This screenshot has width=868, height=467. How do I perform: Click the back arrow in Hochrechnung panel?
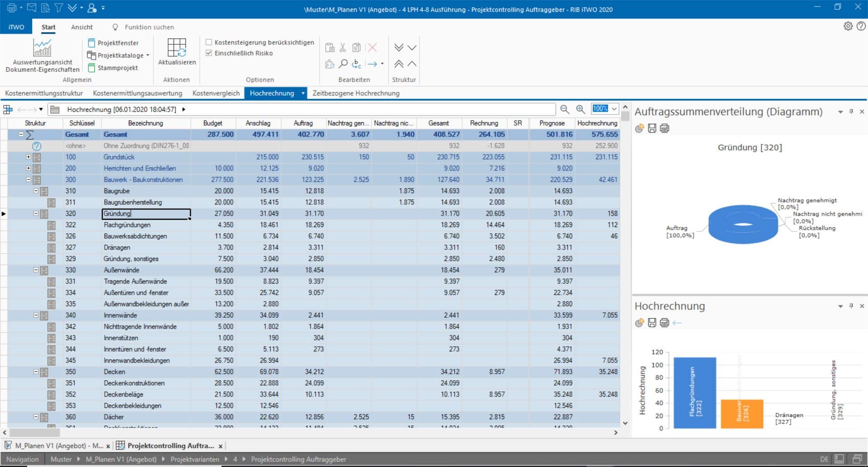pyautogui.click(x=677, y=323)
